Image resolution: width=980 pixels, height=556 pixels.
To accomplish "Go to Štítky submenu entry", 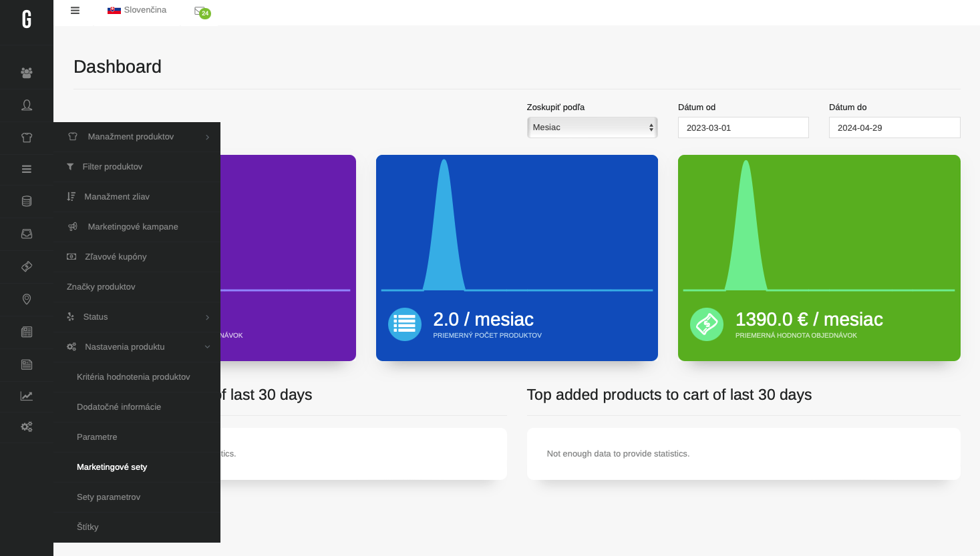I will click(137, 527).
